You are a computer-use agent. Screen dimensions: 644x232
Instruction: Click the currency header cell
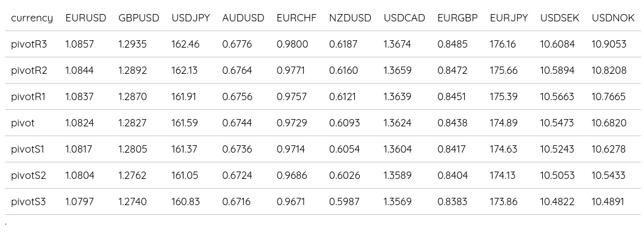pyautogui.click(x=32, y=18)
